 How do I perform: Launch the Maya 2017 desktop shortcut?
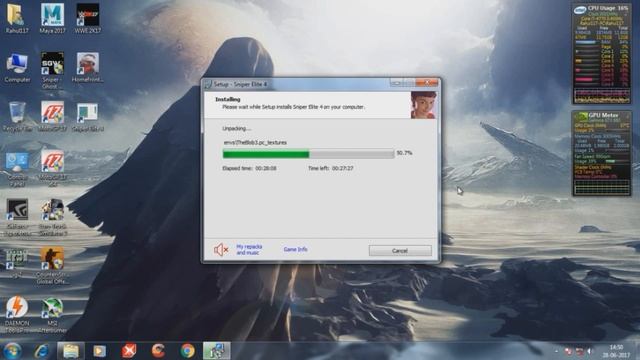[x=52, y=18]
